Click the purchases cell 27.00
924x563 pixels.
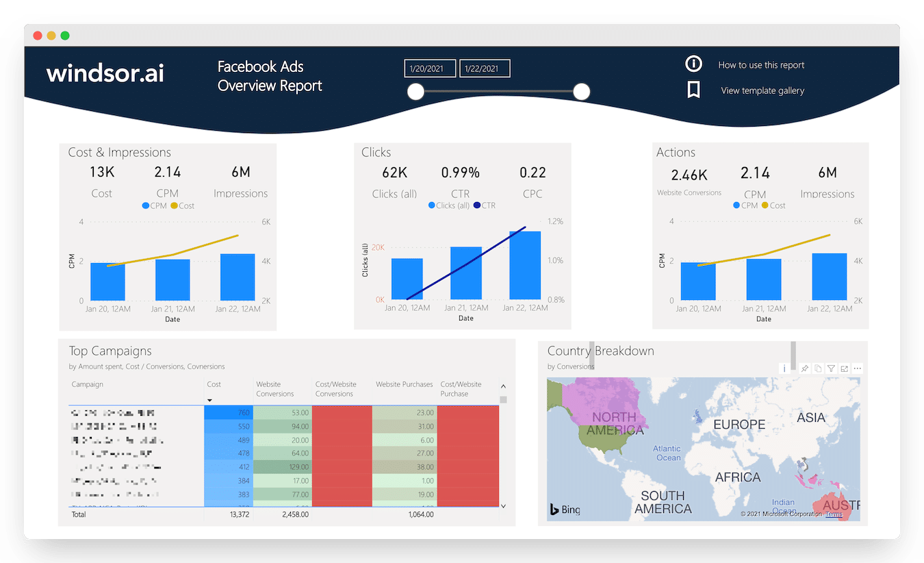click(x=405, y=453)
